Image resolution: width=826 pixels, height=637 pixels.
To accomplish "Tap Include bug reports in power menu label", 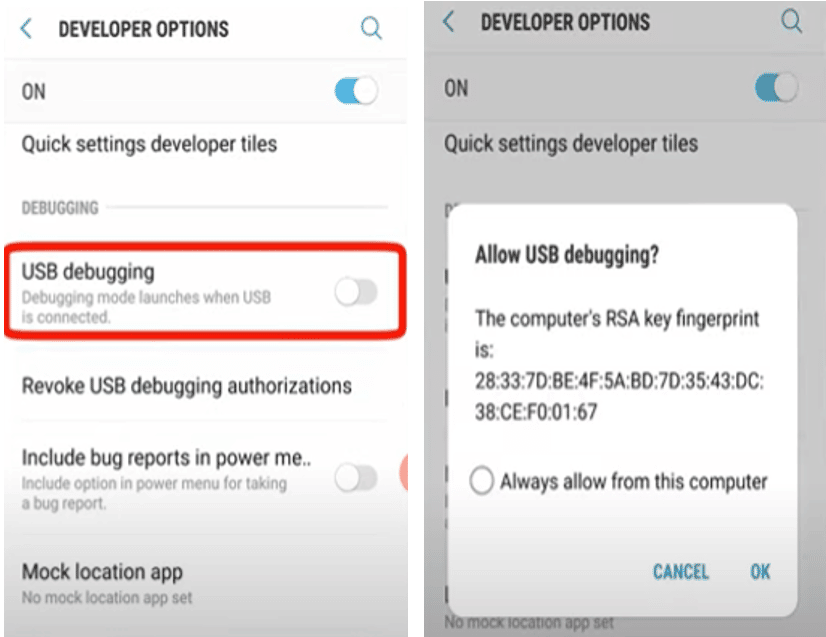I will click(166, 458).
